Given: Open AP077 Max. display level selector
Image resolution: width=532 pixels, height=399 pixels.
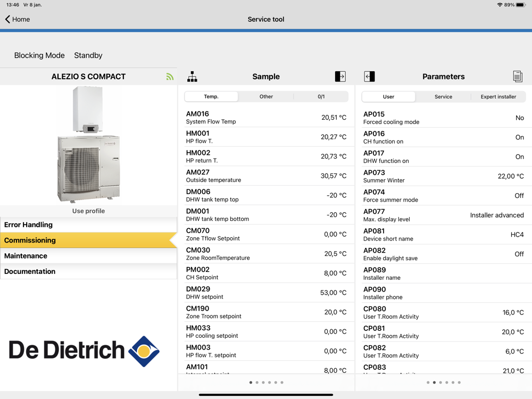Looking at the screenshot, I should [x=497, y=215].
